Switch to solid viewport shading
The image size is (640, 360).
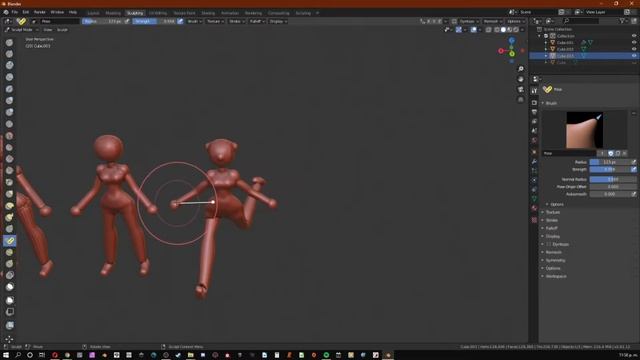503,30
